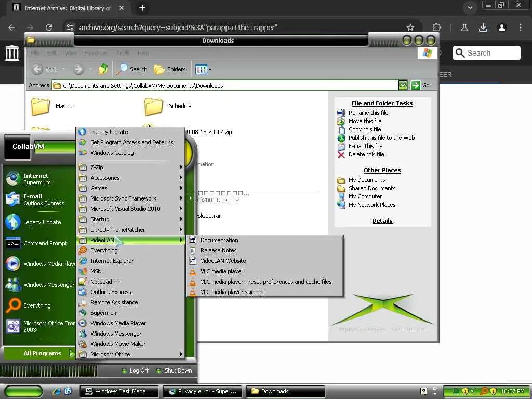Toggle Folders pane in Downloads window
Viewport: 532px width, 399px height.
click(x=170, y=69)
